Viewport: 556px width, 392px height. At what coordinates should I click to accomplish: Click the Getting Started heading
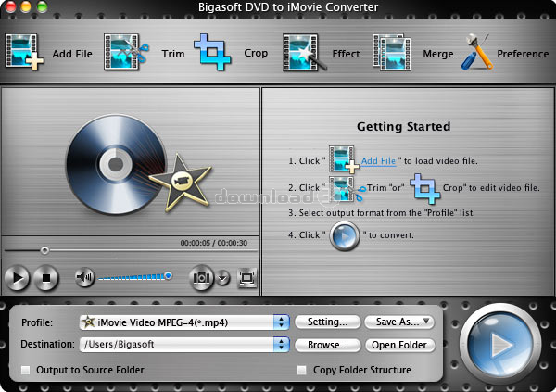[403, 127]
